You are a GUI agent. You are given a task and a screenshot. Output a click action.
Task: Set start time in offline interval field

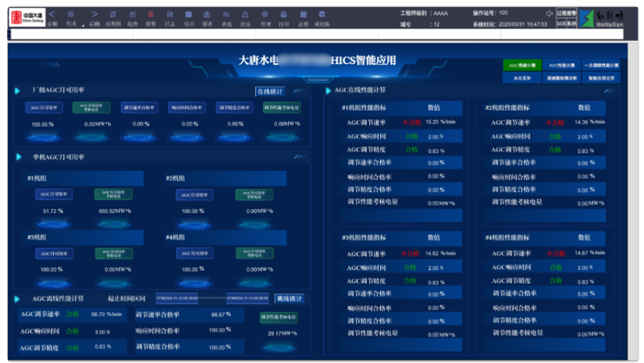pos(176,298)
